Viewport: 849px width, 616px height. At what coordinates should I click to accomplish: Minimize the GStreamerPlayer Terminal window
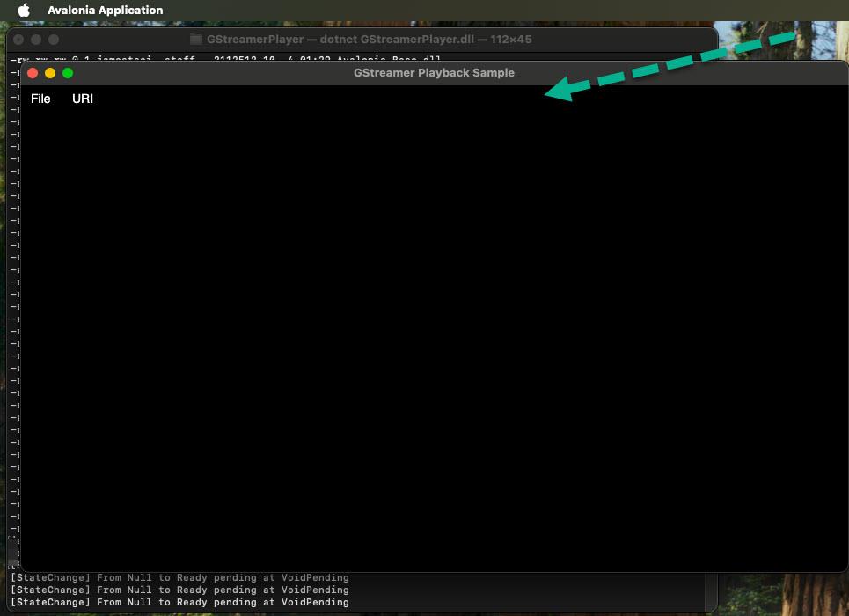click(x=36, y=40)
